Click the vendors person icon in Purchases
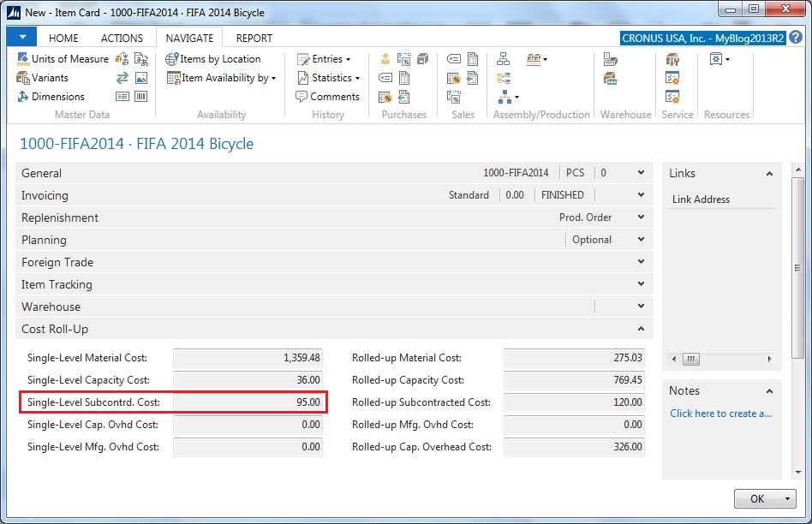Screen dimensions: 812x524 pyautogui.click(x=385, y=59)
